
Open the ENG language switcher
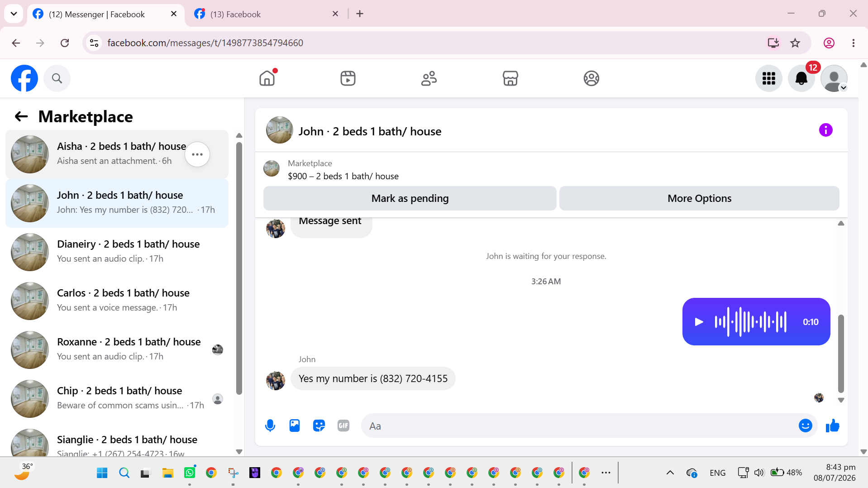[x=717, y=473]
